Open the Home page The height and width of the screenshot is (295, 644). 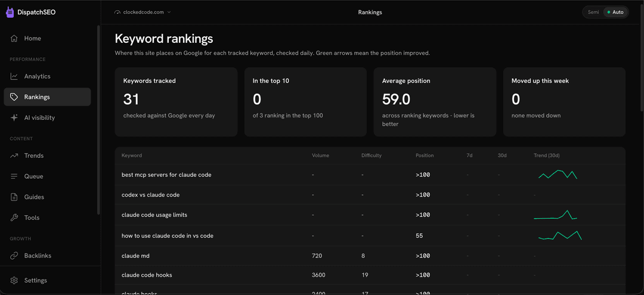(32, 39)
